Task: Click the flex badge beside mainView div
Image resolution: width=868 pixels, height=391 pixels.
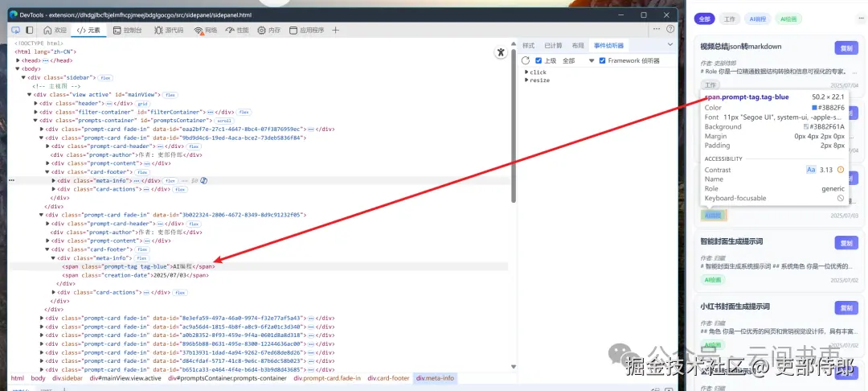Action: 171,95
